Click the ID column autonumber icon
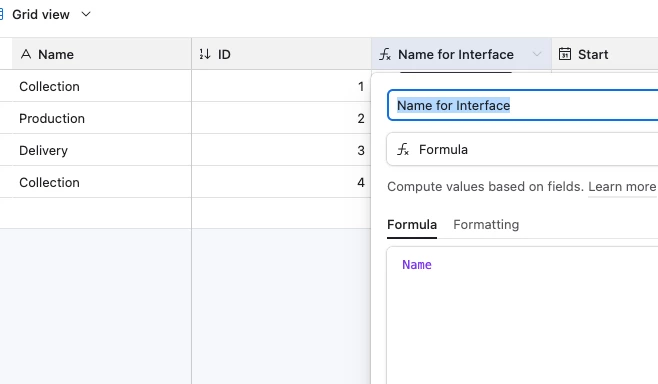The image size is (658, 384). [205, 54]
